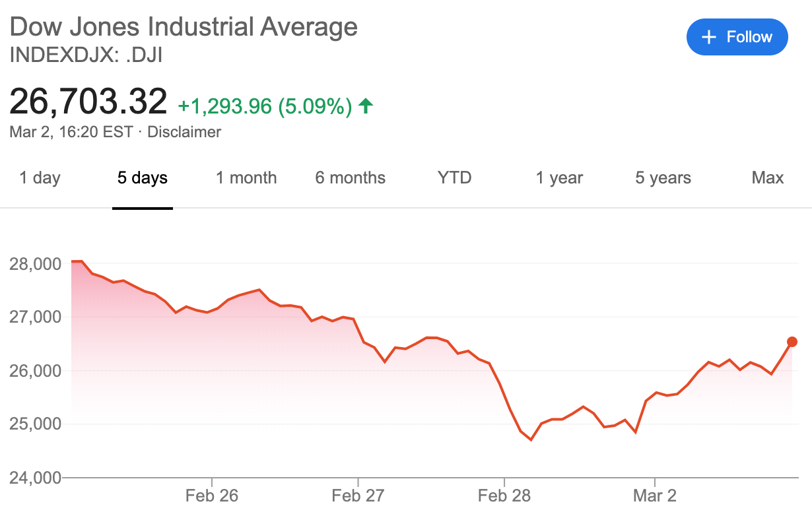Screen dimensions: 812x516
Task: Open the 5 years chart view
Action: tap(663, 177)
